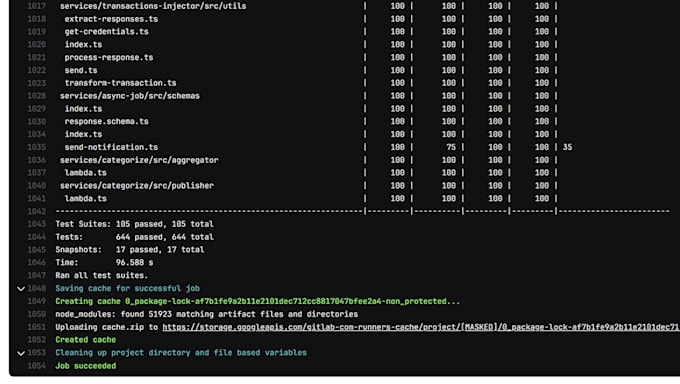Click 'services/categorize/src/publisher' row
Image resolution: width=680 pixels, height=384 pixels.
[137, 186]
